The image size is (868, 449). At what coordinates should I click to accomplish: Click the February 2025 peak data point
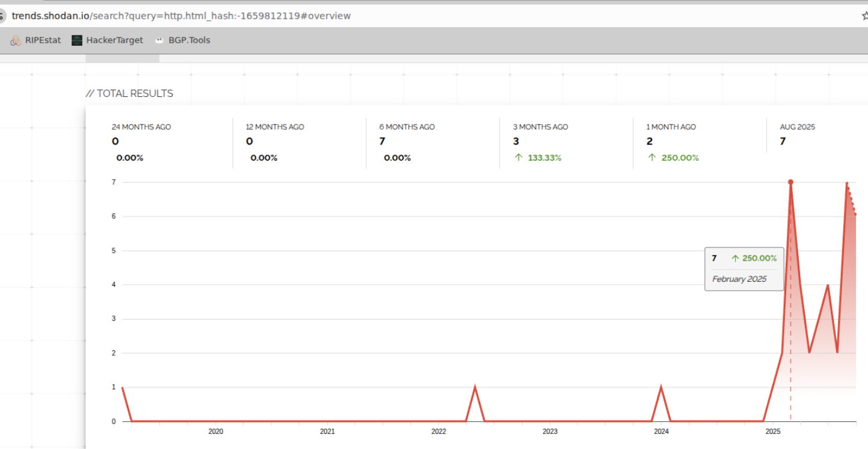point(790,182)
